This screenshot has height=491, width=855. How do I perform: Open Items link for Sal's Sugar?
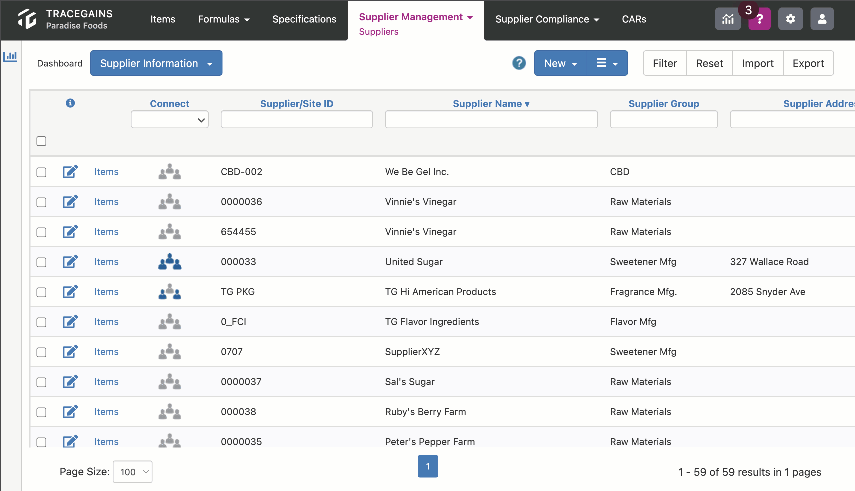click(x=106, y=382)
